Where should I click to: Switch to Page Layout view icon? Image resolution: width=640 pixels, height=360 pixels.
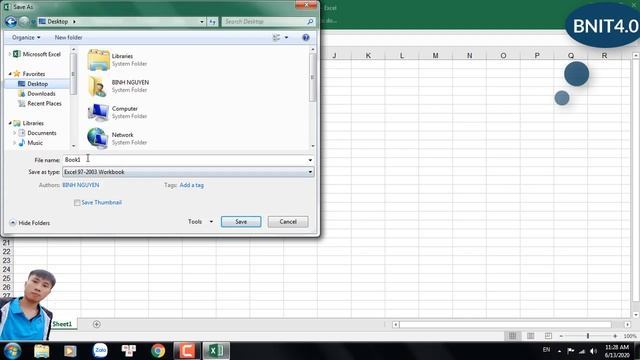pos(530,336)
